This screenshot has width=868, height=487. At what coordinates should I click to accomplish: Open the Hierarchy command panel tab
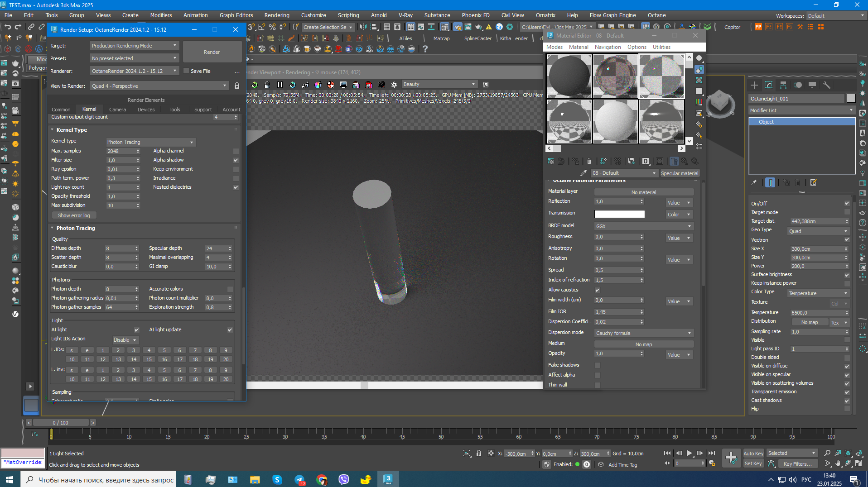pyautogui.click(x=783, y=85)
